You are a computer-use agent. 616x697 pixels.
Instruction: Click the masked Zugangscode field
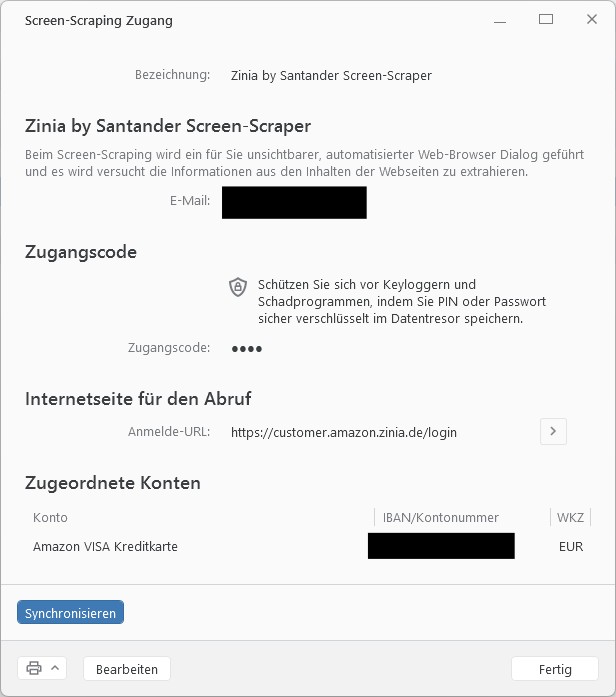pos(247,348)
